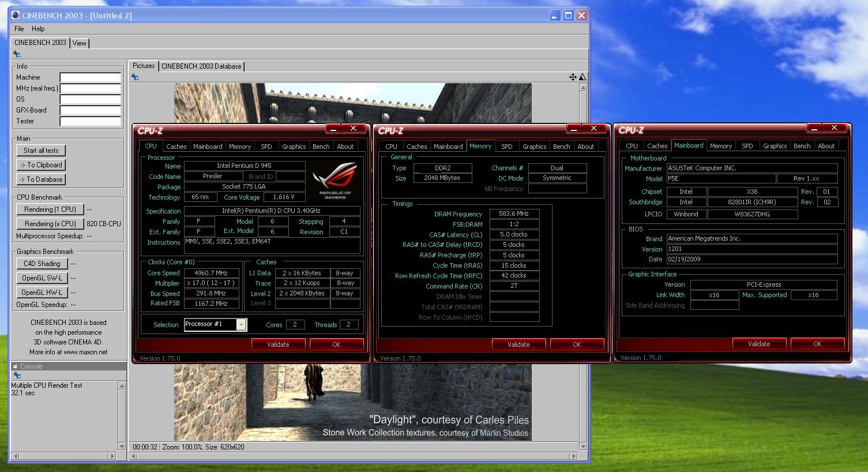Click the Machine input field

click(x=91, y=77)
